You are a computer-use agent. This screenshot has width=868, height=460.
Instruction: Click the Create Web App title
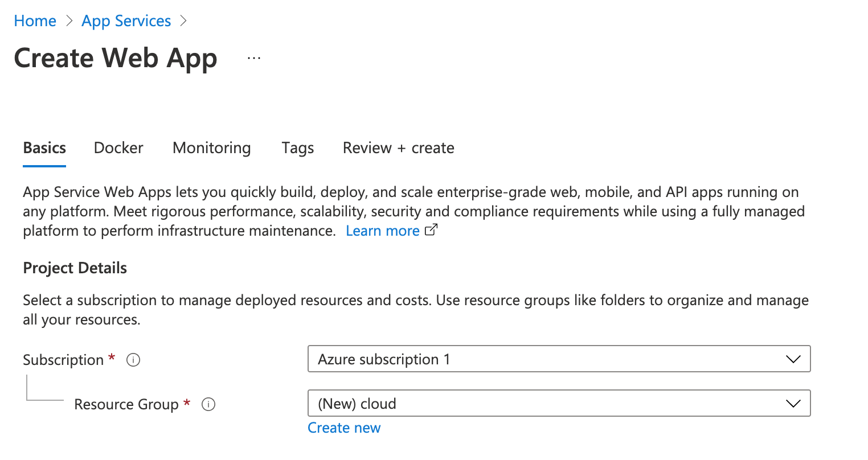click(116, 59)
